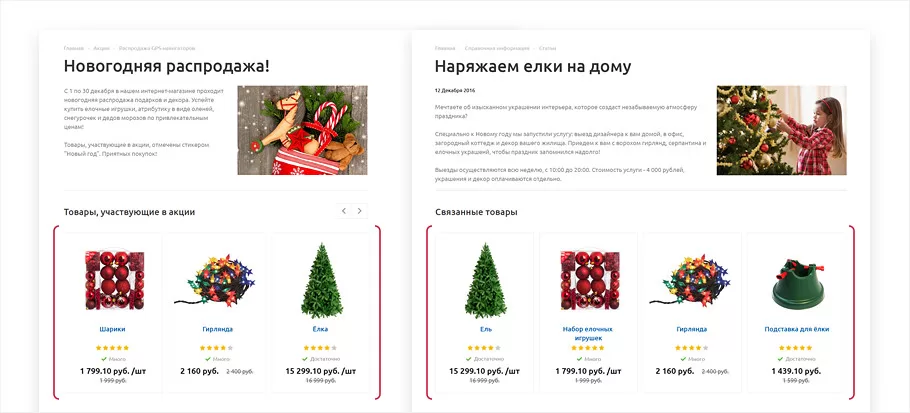Click the Гирлянда link in promo products
This screenshot has height=413, width=910.
coord(218,329)
